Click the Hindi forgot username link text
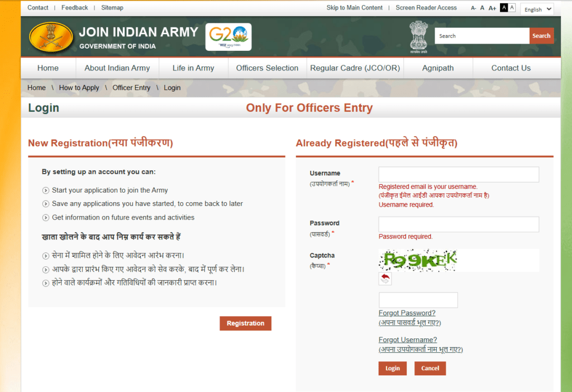The width and height of the screenshot is (572, 392). click(x=421, y=350)
